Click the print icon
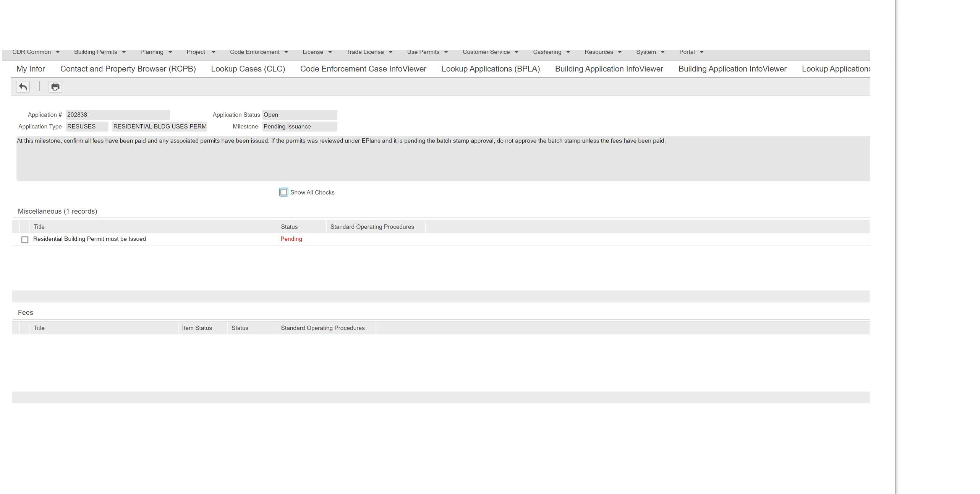 click(x=55, y=87)
